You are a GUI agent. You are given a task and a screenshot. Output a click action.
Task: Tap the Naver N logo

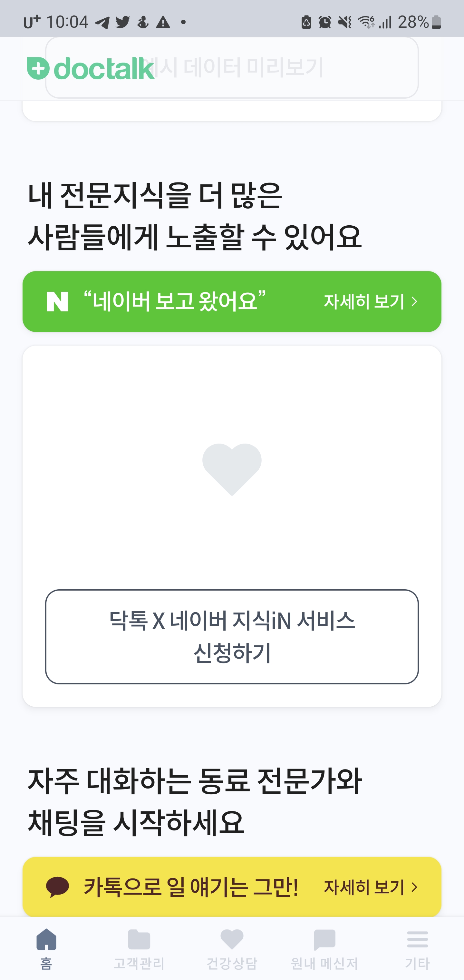click(57, 302)
